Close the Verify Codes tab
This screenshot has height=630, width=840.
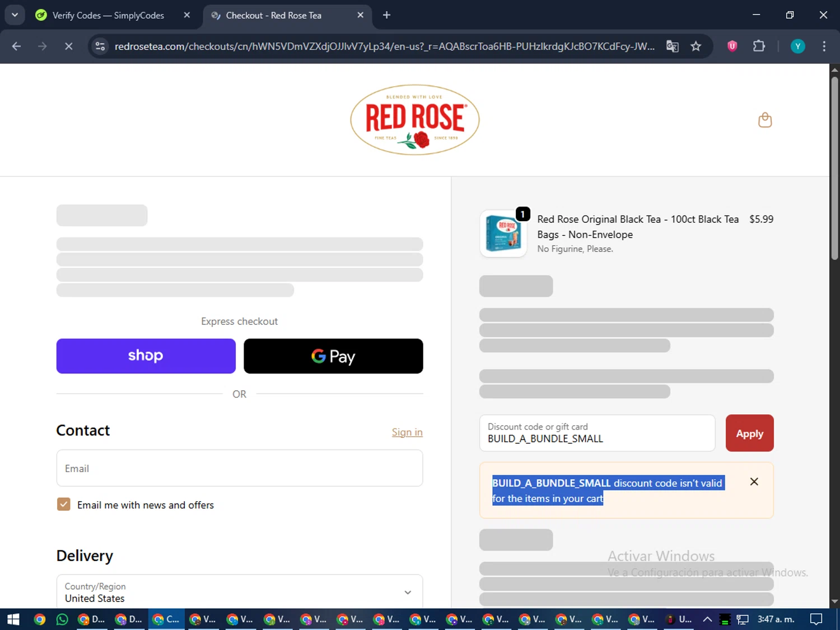coord(187,15)
